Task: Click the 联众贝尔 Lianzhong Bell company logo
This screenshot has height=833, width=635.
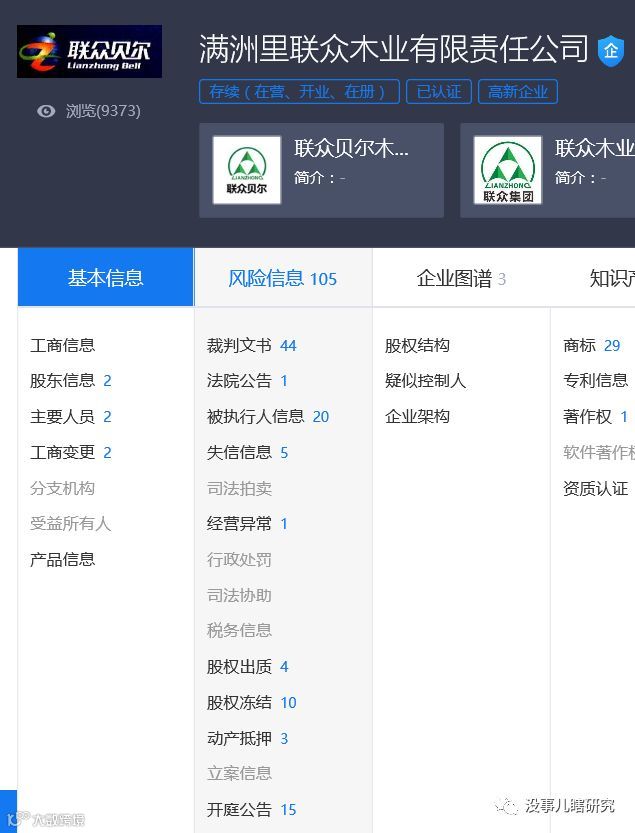Action: click(x=89, y=52)
